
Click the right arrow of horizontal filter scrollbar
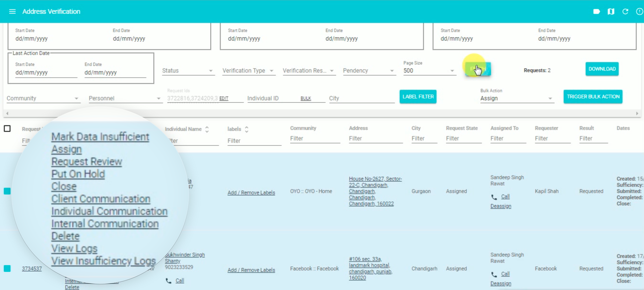click(x=637, y=113)
